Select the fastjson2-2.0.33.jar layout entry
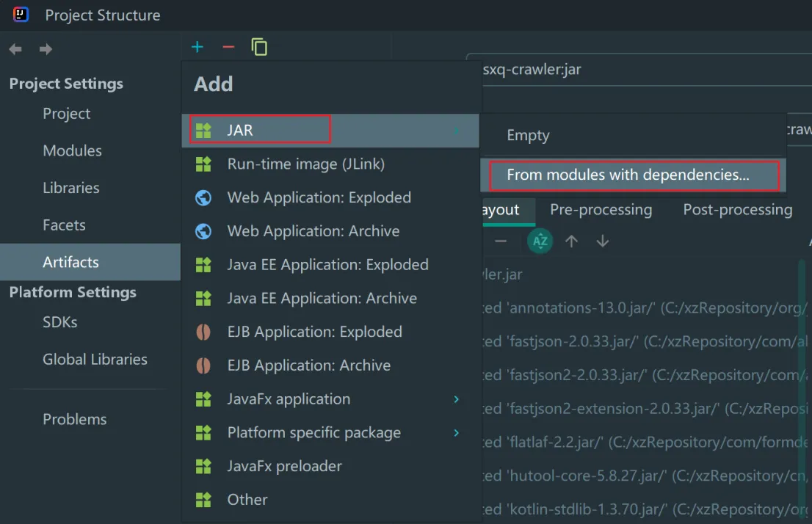 pyautogui.click(x=646, y=376)
